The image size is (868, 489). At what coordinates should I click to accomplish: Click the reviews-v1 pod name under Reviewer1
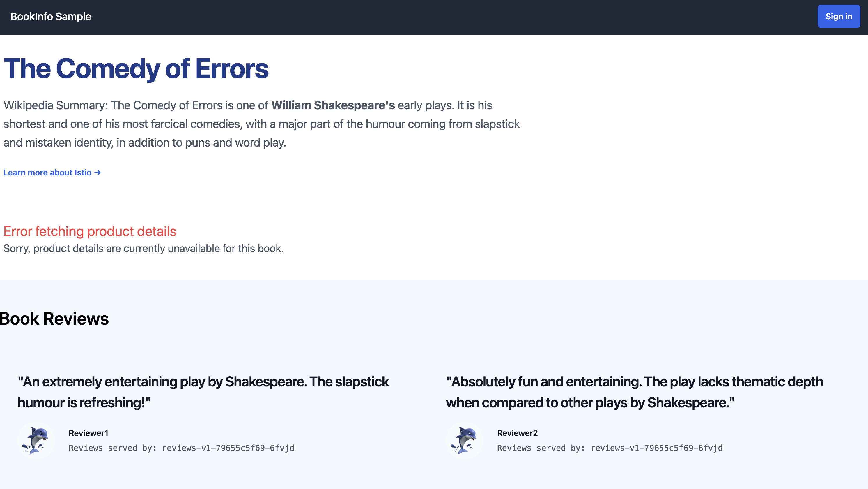click(228, 448)
